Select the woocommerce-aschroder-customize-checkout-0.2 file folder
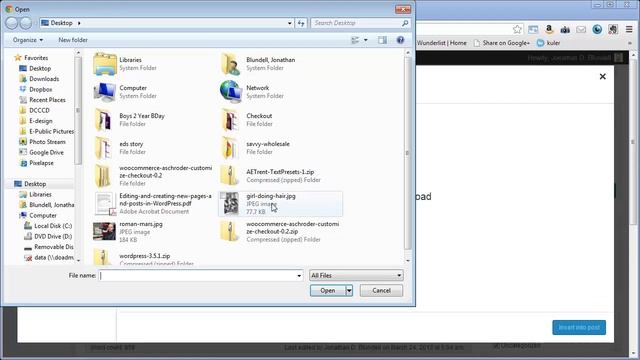The height and width of the screenshot is (360, 640). [x=153, y=176]
